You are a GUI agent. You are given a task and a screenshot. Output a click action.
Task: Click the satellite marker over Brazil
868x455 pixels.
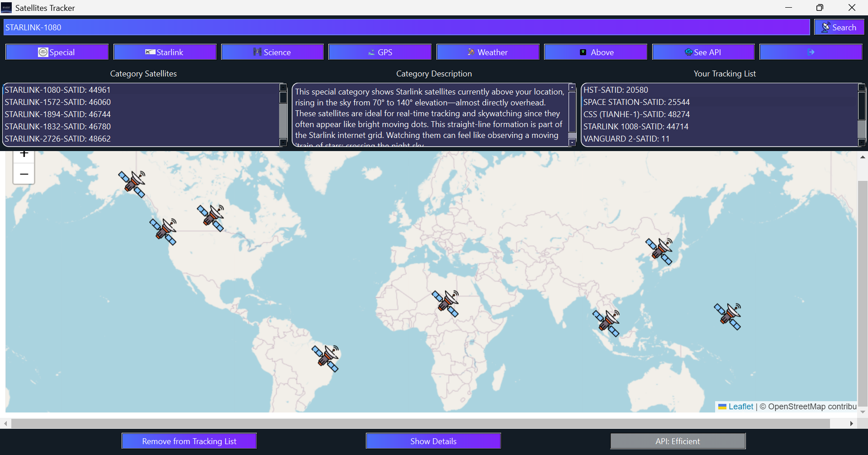pos(327,358)
